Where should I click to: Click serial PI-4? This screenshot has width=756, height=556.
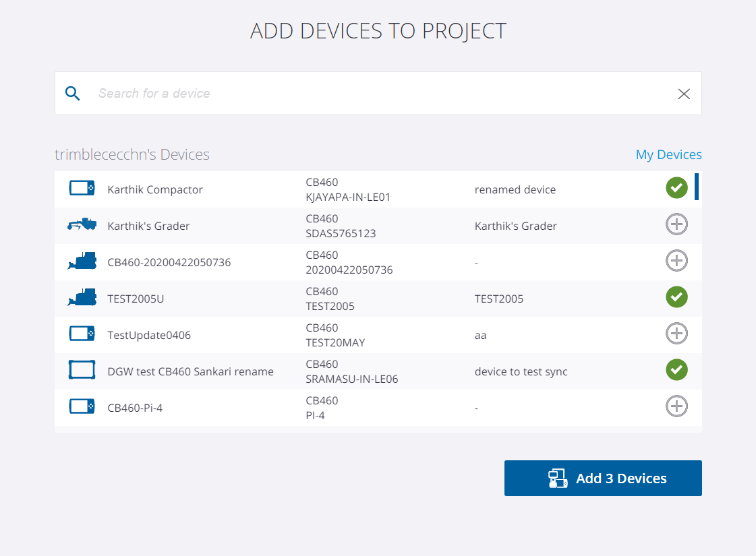(x=315, y=415)
